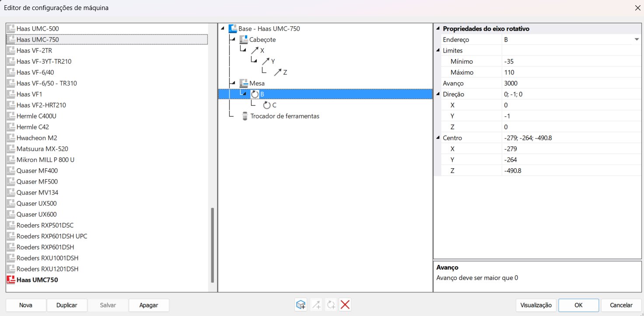644x316 pixels.
Task: Click the machine icon beside Hermle C400U
Action: (x=11, y=116)
